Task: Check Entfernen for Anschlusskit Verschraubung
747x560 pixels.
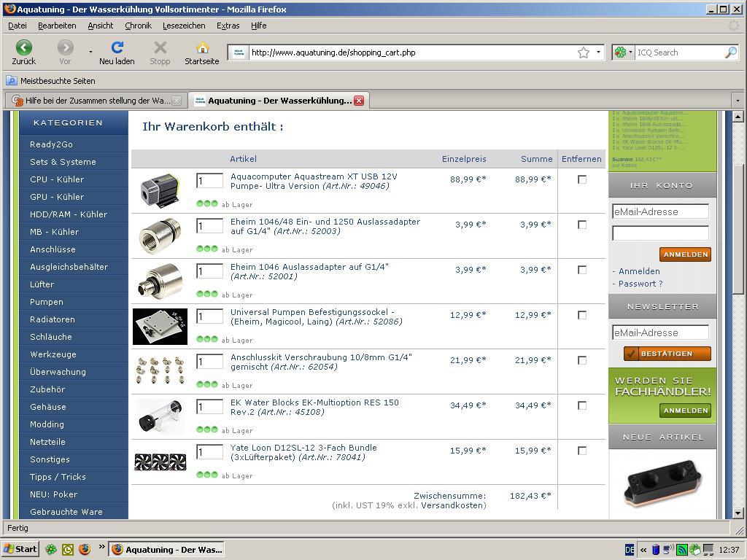Action: [x=581, y=360]
